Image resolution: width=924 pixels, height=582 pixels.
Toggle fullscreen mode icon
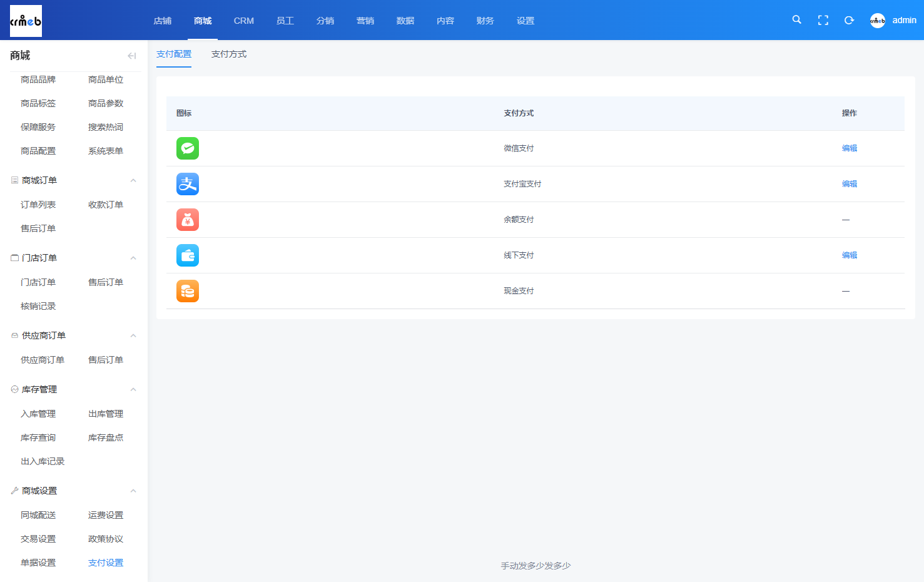pos(823,20)
